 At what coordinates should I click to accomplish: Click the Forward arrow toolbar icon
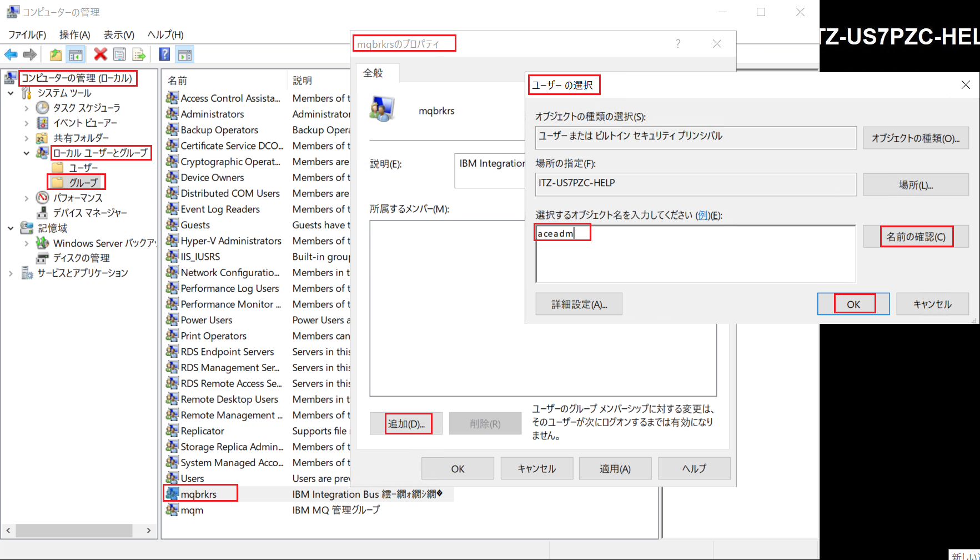[30, 54]
